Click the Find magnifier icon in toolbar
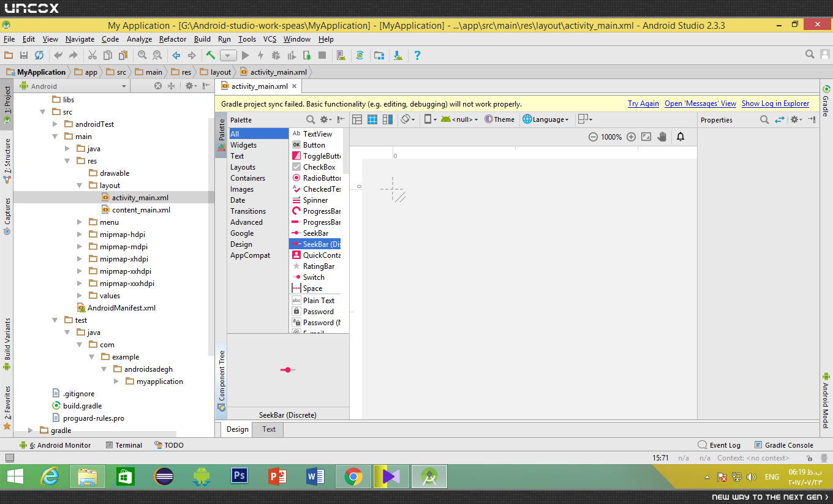The image size is (833, 504). coord(142,55)
